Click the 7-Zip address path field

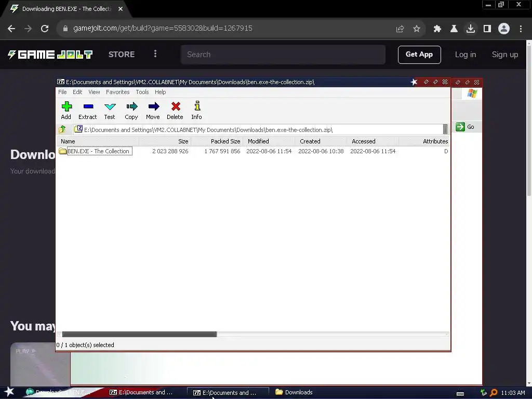pos(258,129)
